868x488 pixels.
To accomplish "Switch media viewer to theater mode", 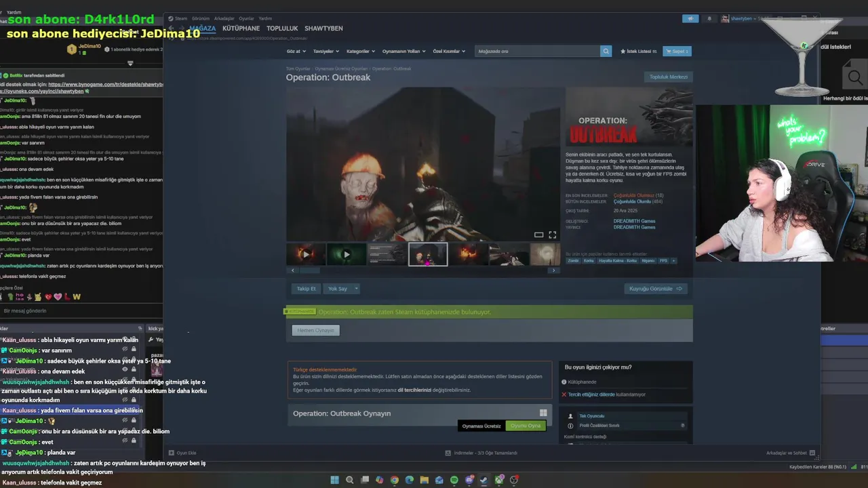I will click(538, 235).
